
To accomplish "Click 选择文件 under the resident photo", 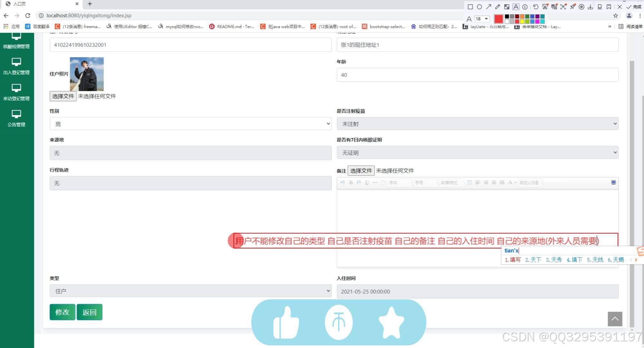I will (63, 96).
